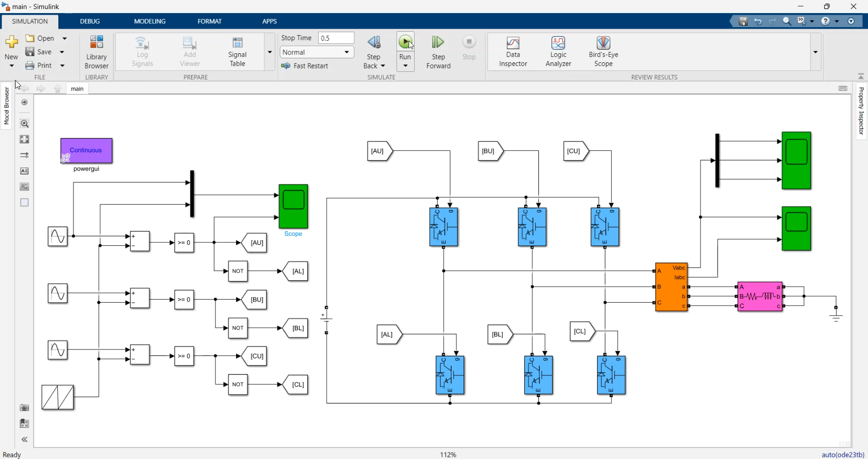
Task: Expand the New dropdown arrow
Action: (x=12, y=66)
